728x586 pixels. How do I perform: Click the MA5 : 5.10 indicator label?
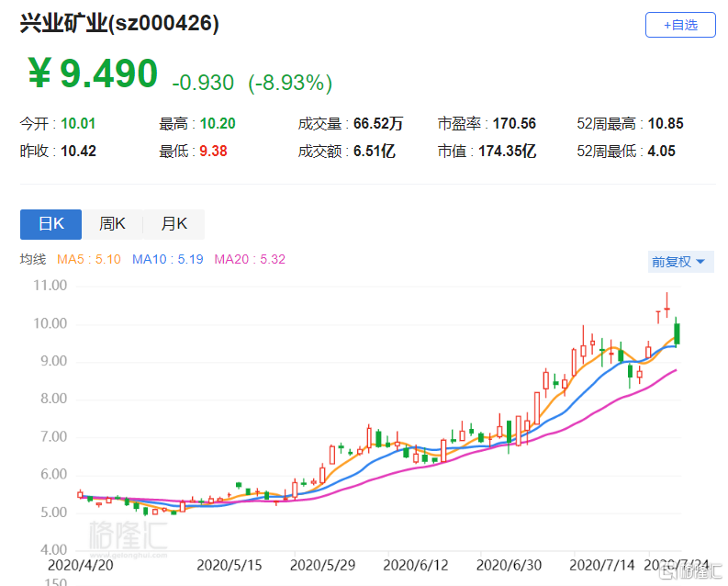(x=89, y=259)
